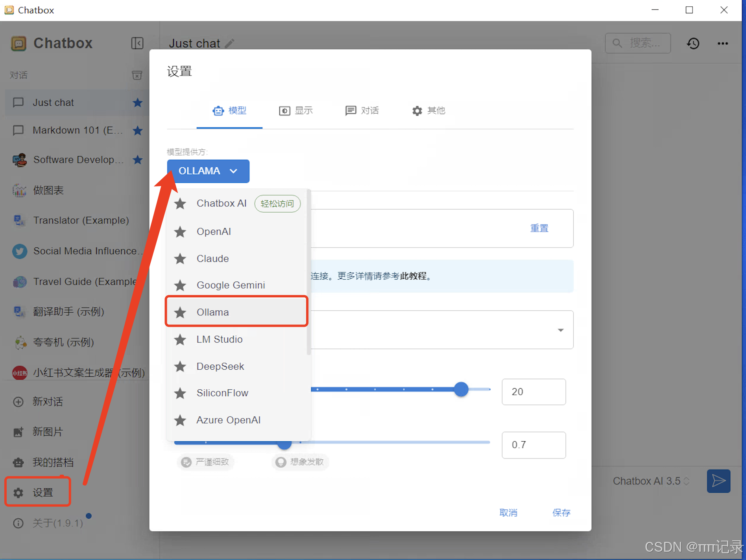
Task: Select LM Studio from provider list
Action: coord(236,339)
